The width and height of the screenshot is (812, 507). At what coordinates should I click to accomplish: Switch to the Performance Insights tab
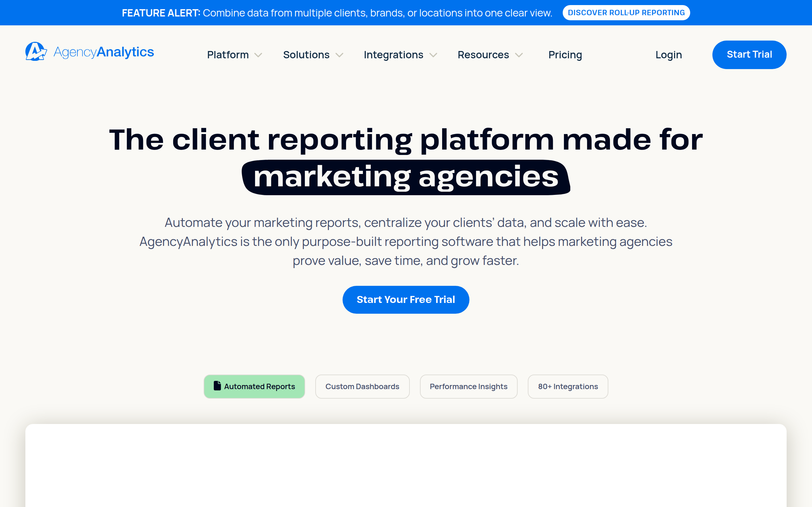click(x=468, y=386)
